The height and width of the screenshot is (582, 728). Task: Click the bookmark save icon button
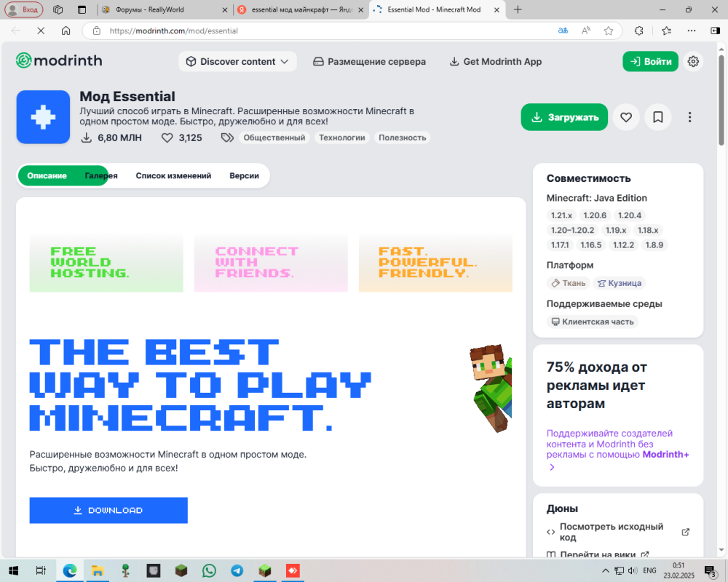point(658,117)
